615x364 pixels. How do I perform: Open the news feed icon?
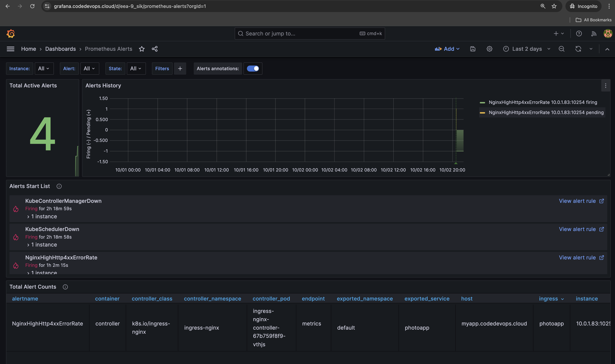point(594,34)
